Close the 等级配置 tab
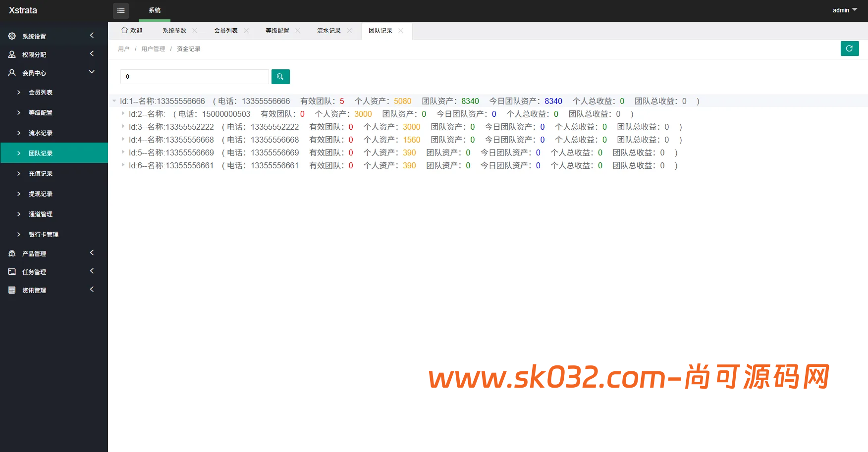Screen dimensions: 868x452 [x=298, y=30]
